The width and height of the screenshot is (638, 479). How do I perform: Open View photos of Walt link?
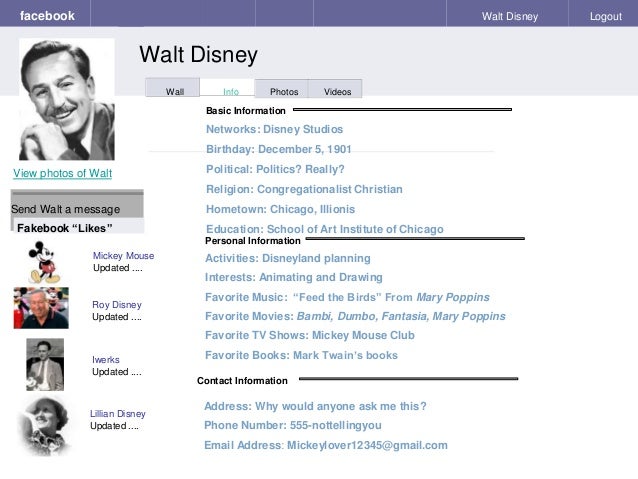click(x=62, y=173)
